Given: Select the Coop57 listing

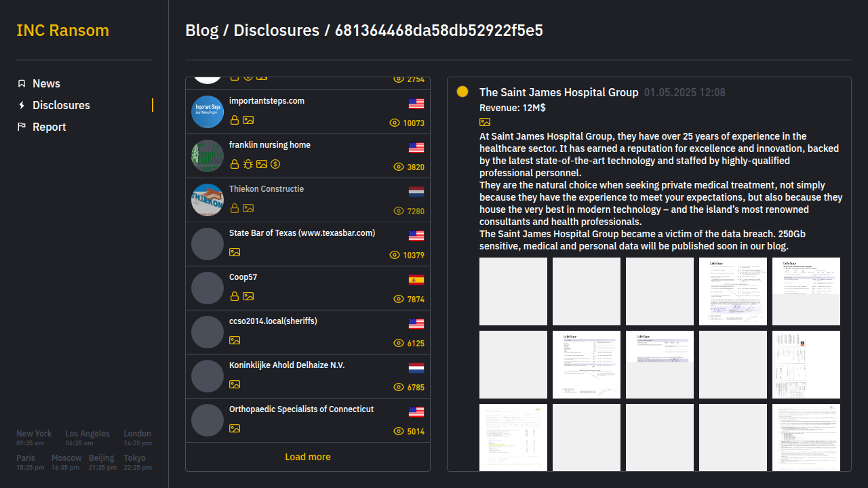Looking at the screenshot, I should (308, 288).
